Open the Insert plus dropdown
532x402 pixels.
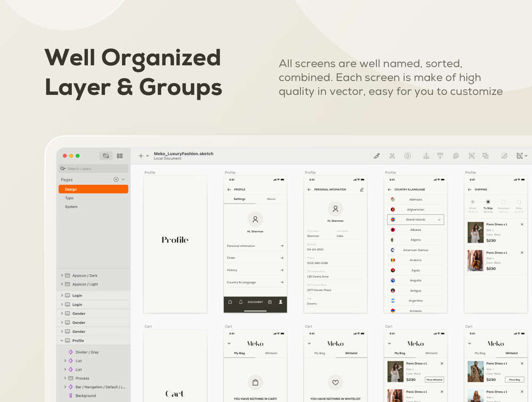[x=144, y=156]
